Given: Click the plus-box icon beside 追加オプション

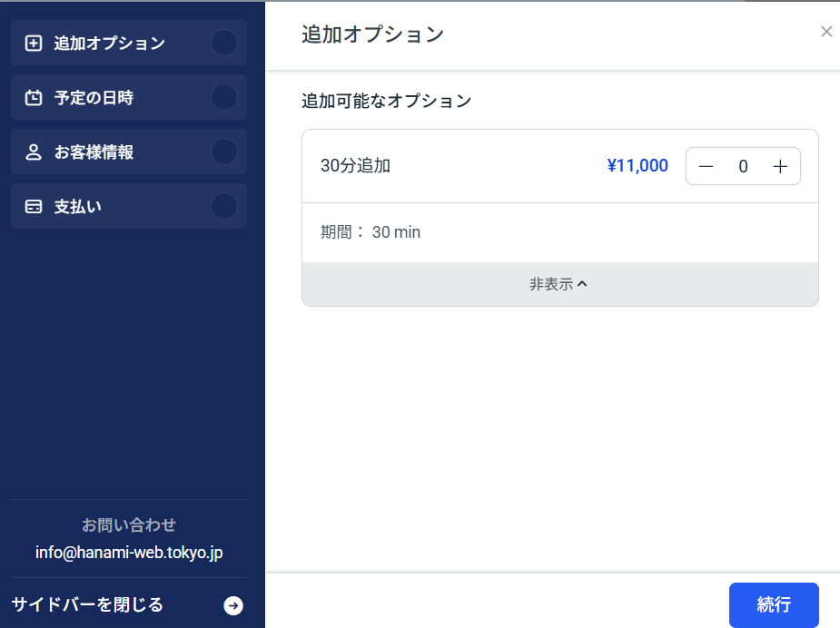Looking at the screenshot, I should pyautogui.click(x=34, y=43).
